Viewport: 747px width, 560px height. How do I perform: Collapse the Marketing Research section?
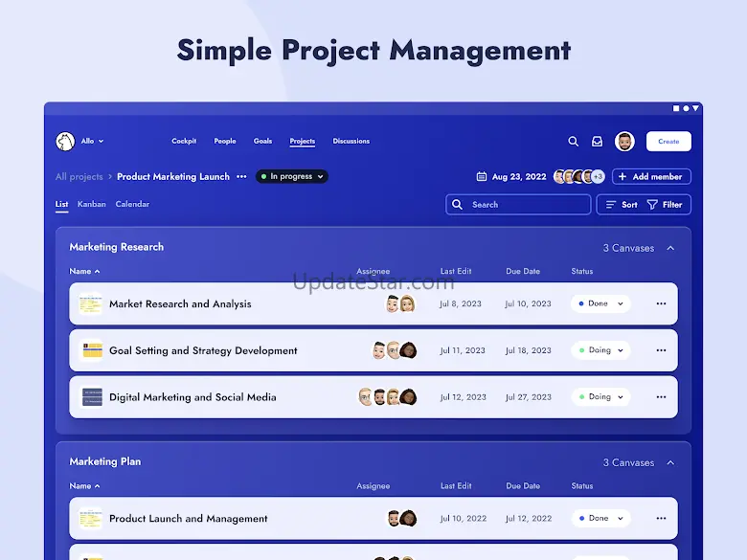[x=670, y=248]
